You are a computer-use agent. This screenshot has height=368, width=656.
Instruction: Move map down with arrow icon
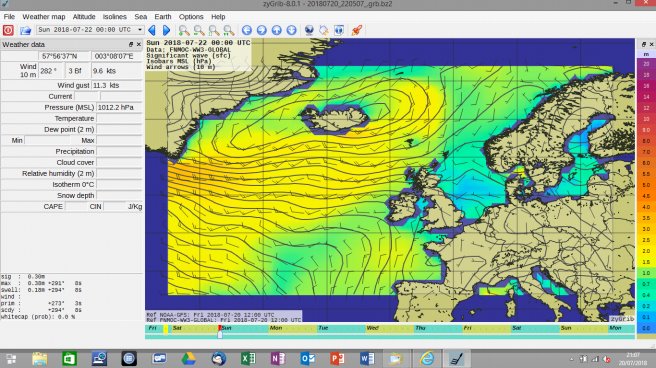(292, 30)
